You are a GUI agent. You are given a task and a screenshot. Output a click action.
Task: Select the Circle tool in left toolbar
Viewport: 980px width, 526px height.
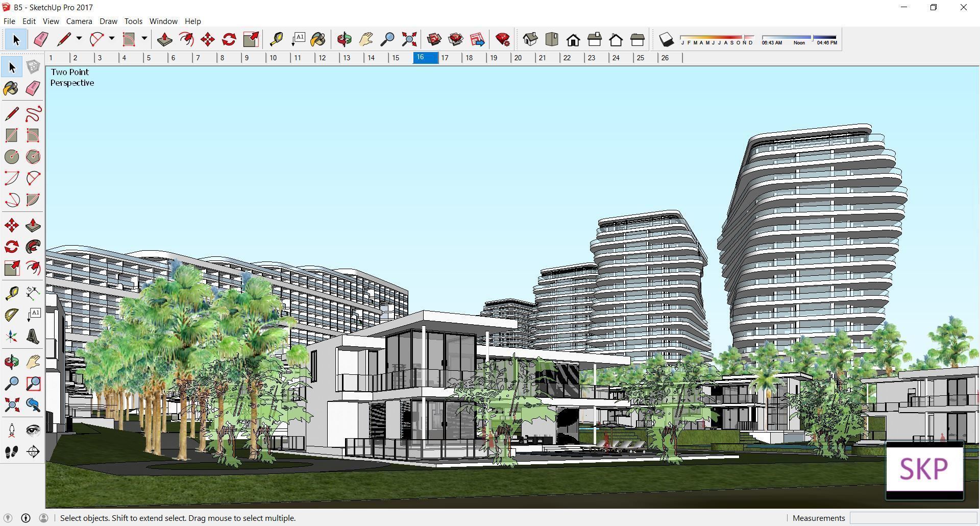point(12,157)
